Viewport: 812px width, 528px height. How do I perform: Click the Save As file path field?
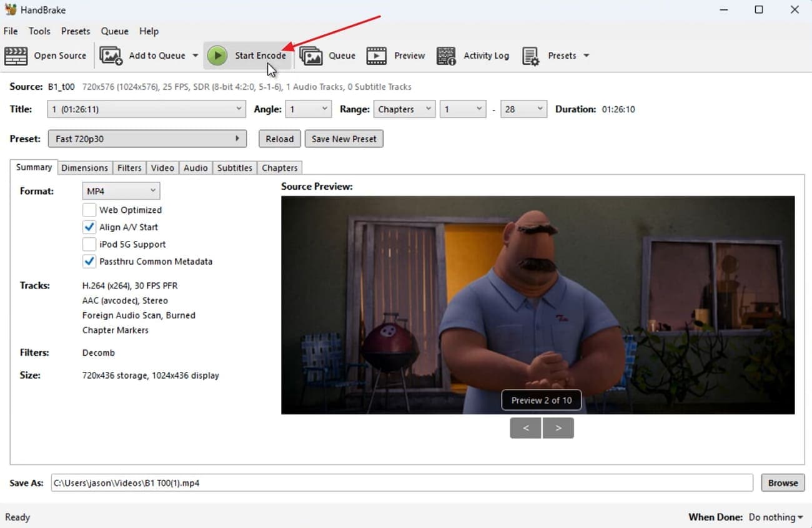[x=400, y=482]
